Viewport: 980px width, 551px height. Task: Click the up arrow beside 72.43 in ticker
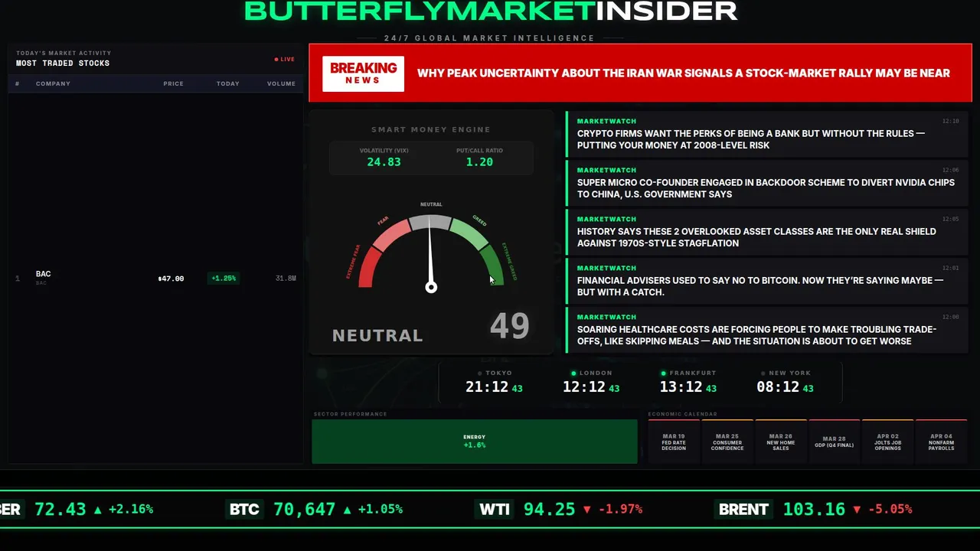point(97,509)
